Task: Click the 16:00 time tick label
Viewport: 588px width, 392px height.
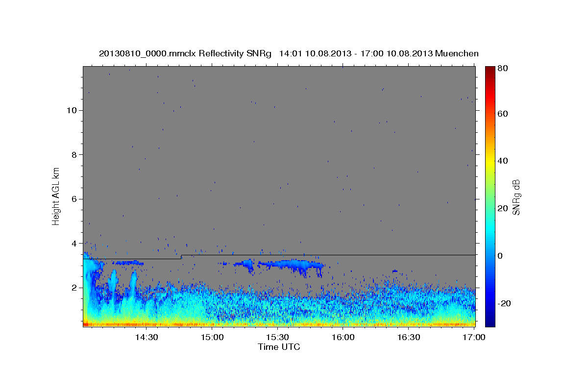Action: [343, 338]
